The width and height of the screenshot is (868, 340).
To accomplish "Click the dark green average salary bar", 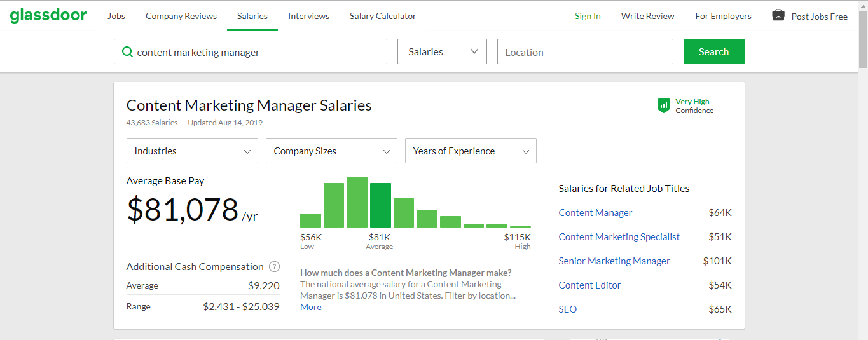I will pos(380,205).
